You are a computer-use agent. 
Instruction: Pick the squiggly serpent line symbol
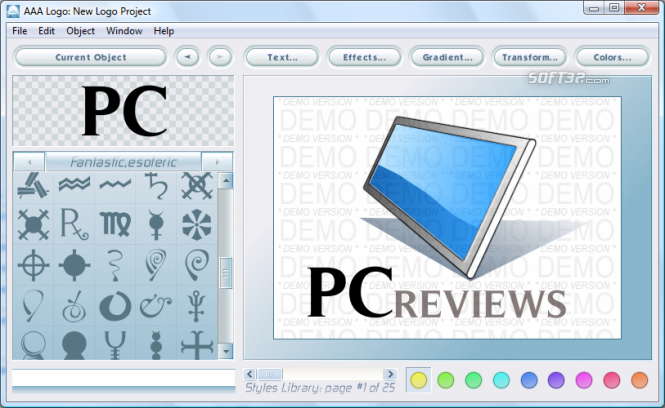pyautogui.click(x=115, y=265)
